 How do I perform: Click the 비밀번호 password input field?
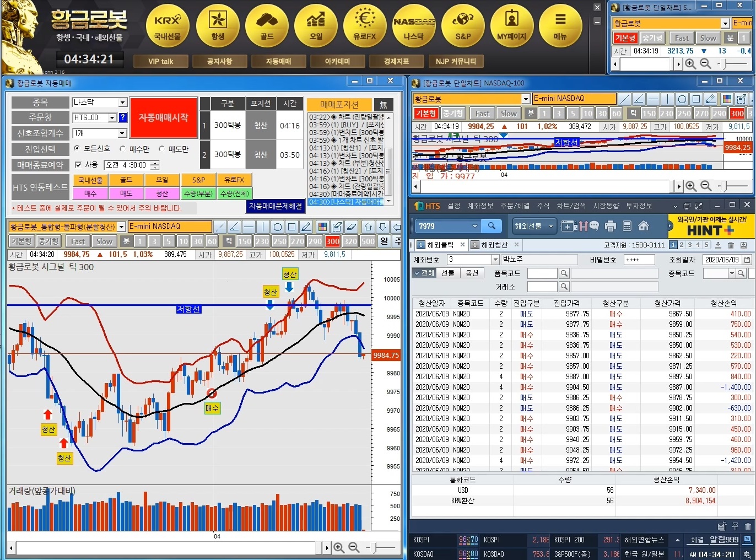639,260
